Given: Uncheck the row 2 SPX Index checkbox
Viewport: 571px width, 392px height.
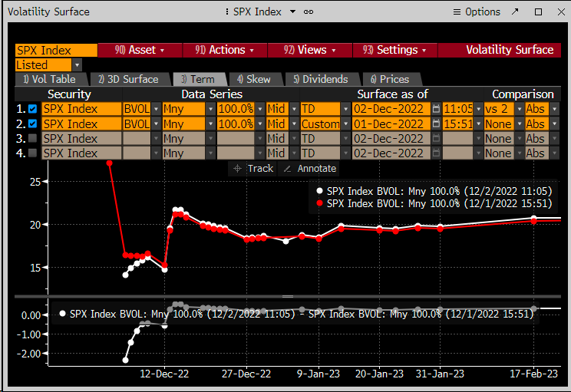Looking at the screenshot, I should (x=32, y=124).
